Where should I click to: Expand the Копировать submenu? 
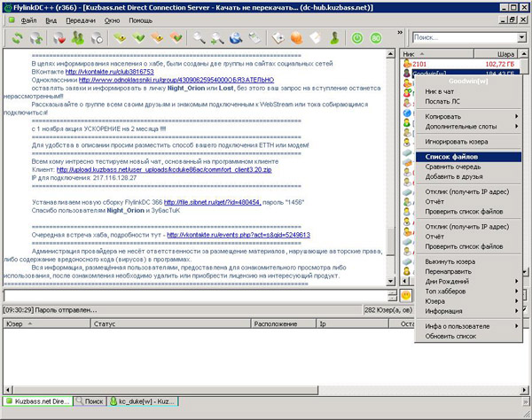tap(468, 116)
